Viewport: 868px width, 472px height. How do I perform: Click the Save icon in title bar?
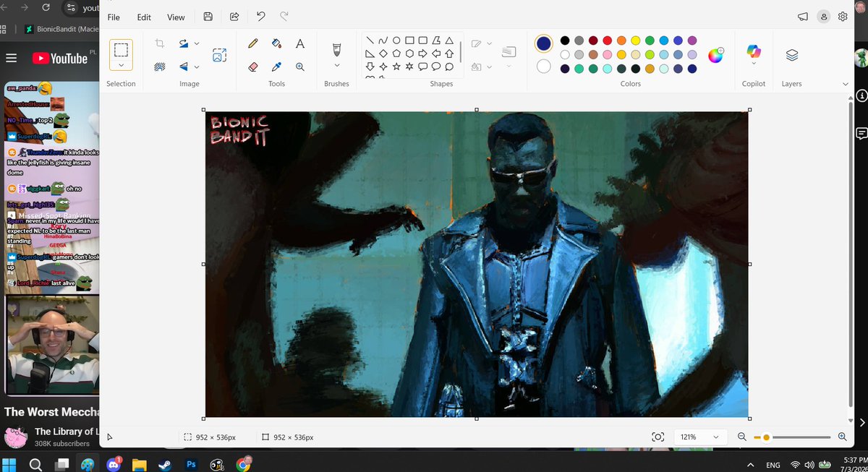208,17
